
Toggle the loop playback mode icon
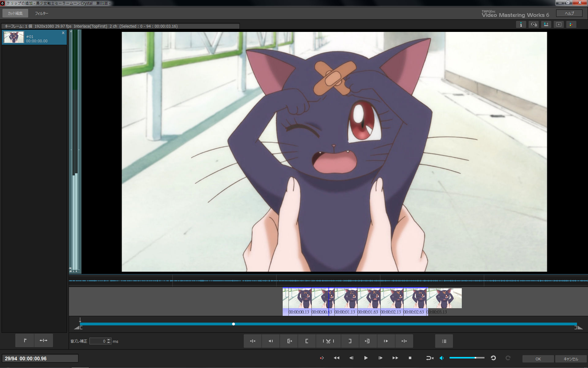click(x=430, y=358)
